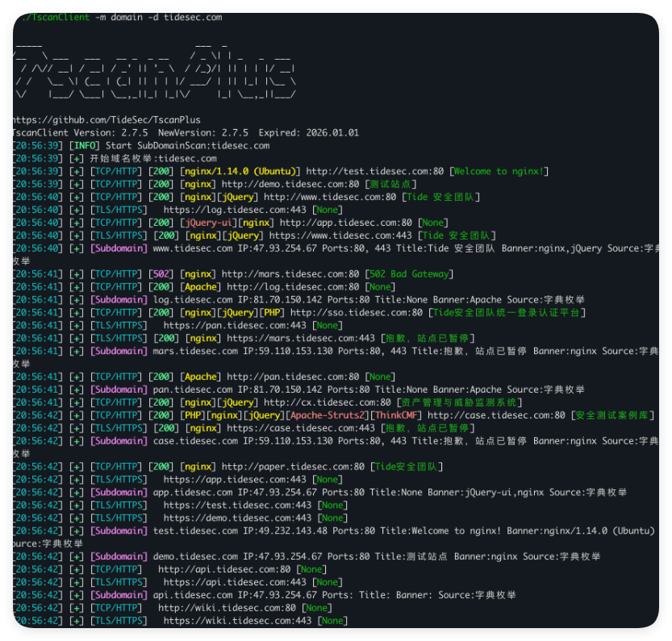Click the URL http://demo.tidesec.com:80
The height and width of the screenshot is (641, 672).
[x=290, y=185]
